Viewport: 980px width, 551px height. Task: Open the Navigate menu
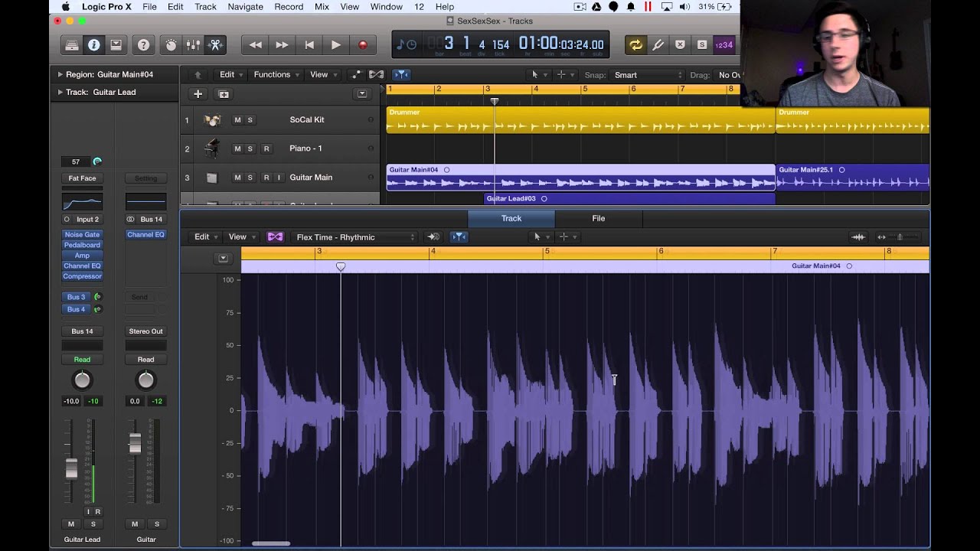(x=245, y=7)
